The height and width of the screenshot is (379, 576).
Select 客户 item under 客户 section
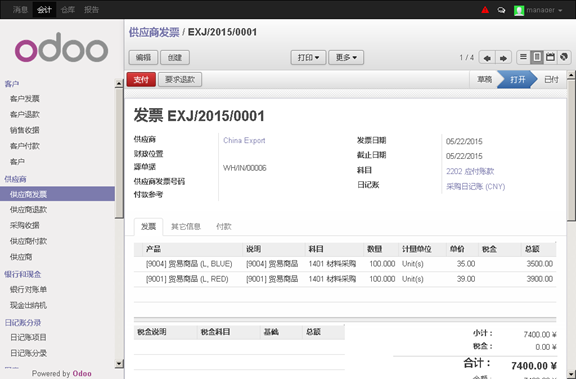pyautogui.click(x=17, y=162)
